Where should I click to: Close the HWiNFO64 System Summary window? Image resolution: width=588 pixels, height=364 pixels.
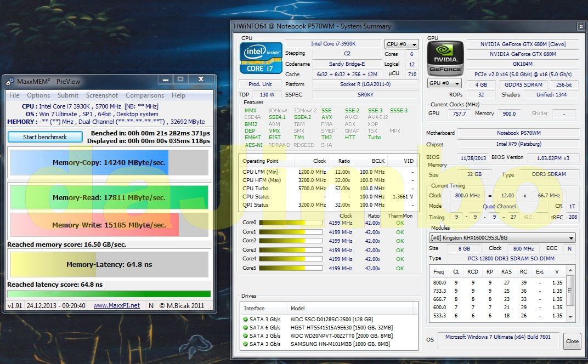[580, 27]
